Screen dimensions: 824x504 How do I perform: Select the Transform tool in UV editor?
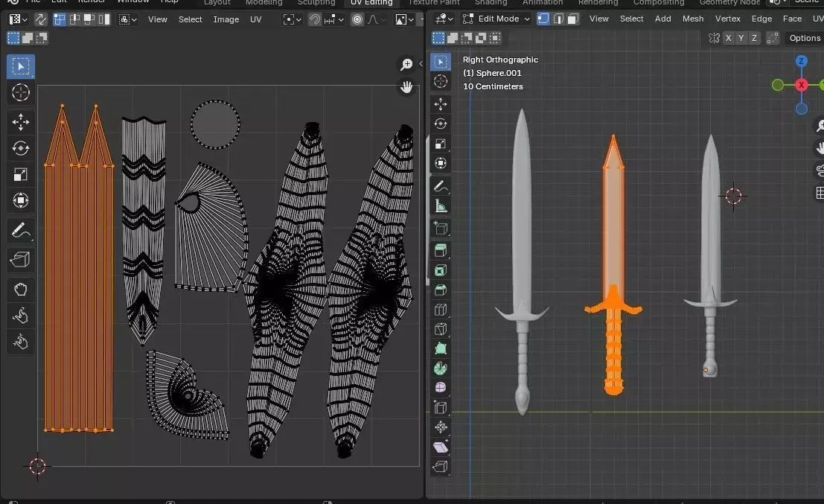tap(21, 200)
